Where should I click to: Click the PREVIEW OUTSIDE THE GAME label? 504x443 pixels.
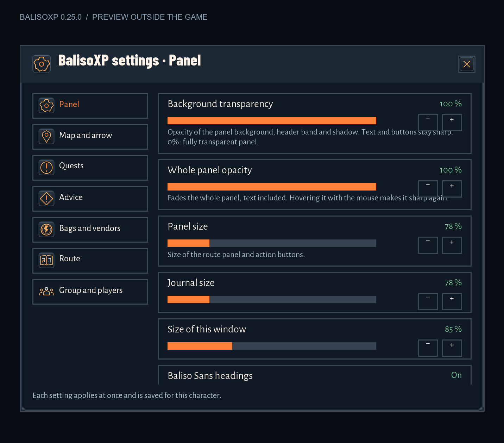[150, 17]
